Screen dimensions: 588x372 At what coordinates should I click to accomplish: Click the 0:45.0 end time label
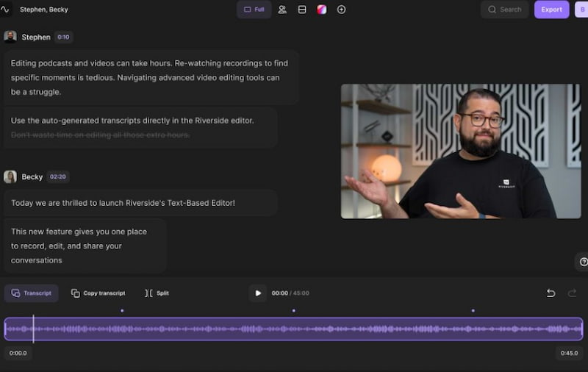pos(569,353)
